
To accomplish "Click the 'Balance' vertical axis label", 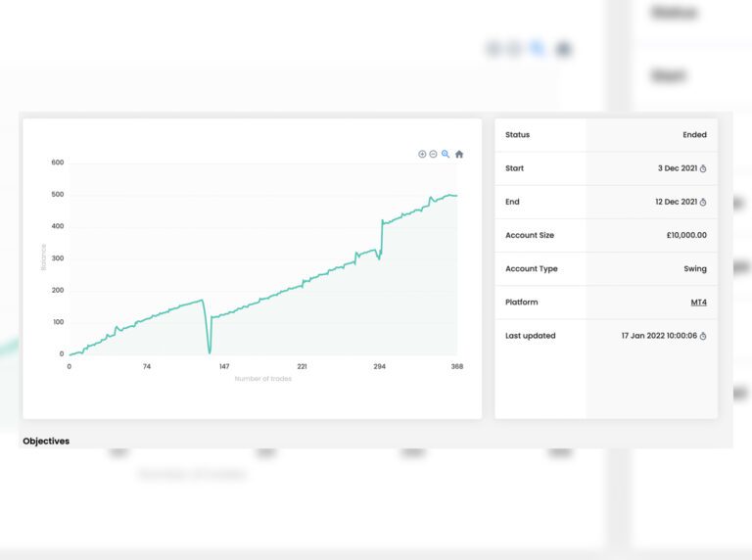I will point(43,257).
